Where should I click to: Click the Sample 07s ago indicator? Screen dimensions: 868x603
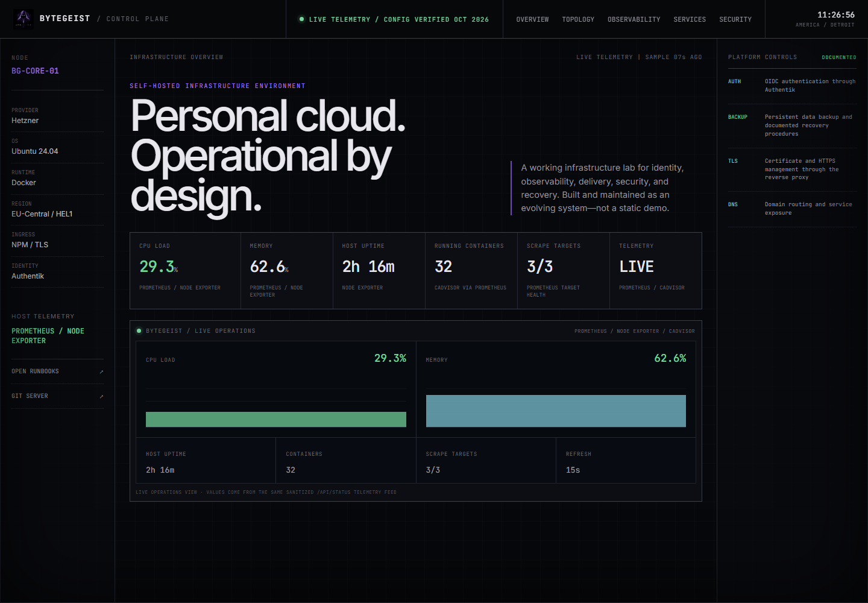[x=673, y=57]
